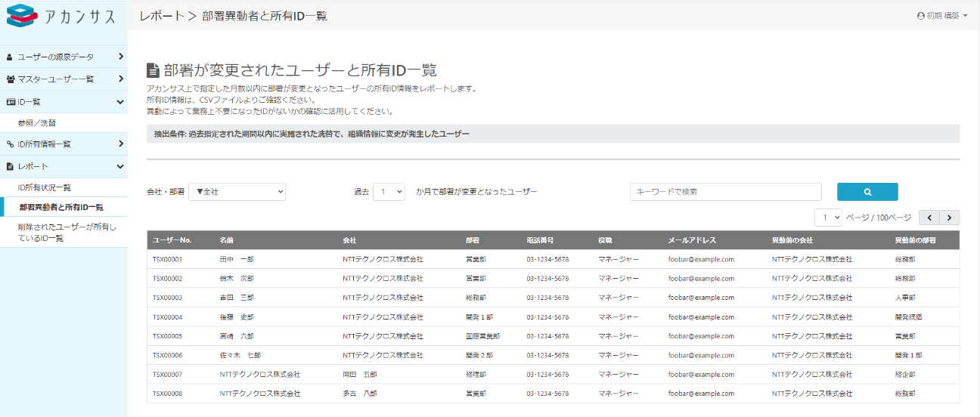Click the ID一覧 card icon in sidebar
The width and height of the screenshot is (980, 417).
[11, 102]
